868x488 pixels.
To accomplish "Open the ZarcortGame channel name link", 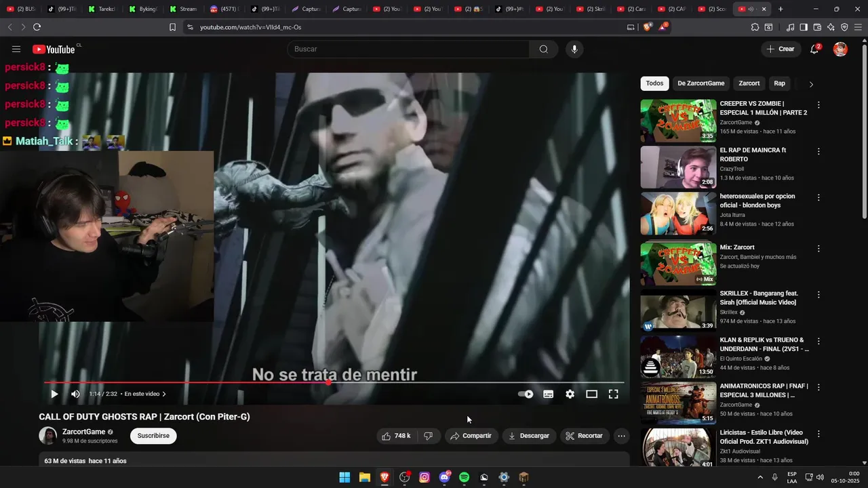I will [83, 432].
